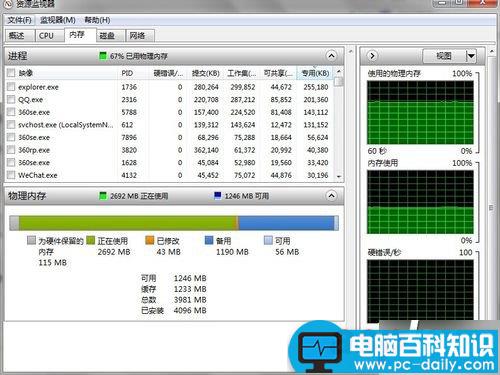
Task: Select the 内存 tab
Action: click(x=80, y=35)
